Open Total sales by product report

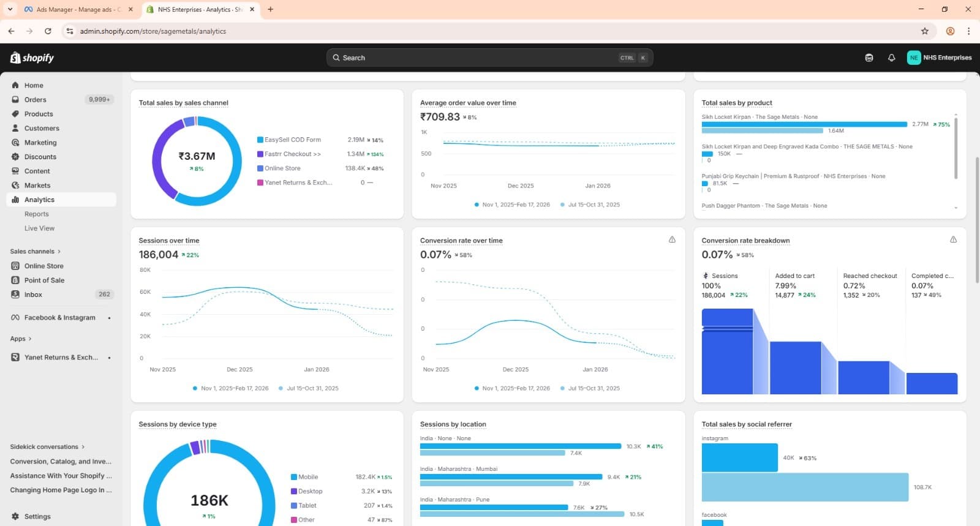(737, 103)
